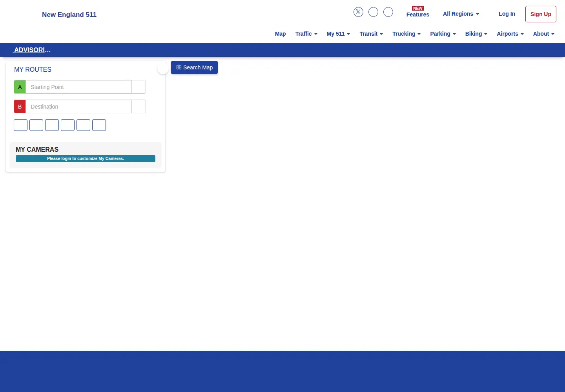This screenshot has height=392, width=565.
Task: Collapse the My Routes panel with the round toggle
Action: pos(163,68)
